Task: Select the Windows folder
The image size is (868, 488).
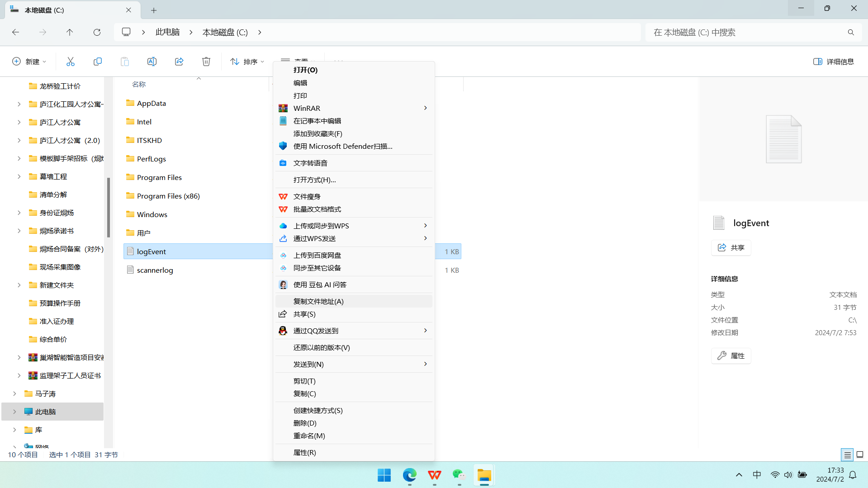Action: 152,214
